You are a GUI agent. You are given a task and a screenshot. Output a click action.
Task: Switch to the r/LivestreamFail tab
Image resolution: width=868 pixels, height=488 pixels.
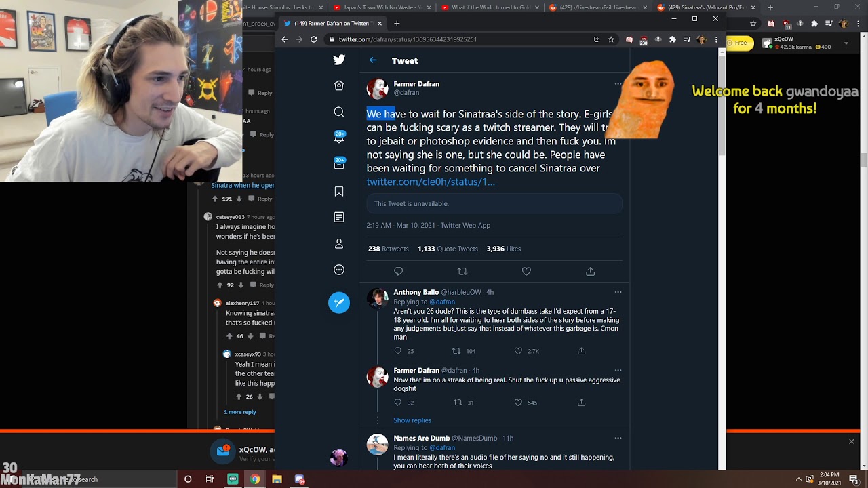point(597,7)
